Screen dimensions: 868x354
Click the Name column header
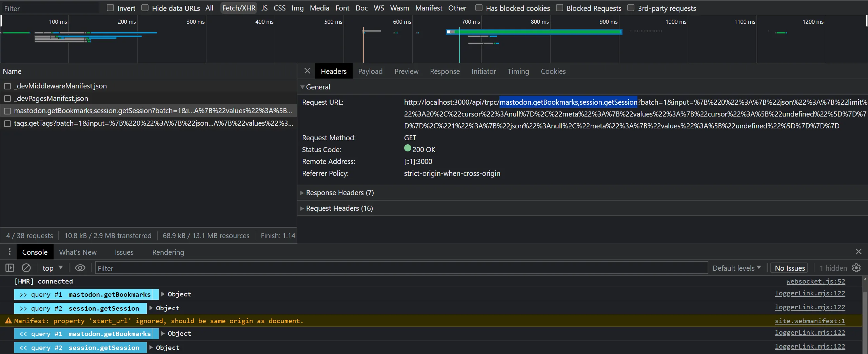(149, 71)
